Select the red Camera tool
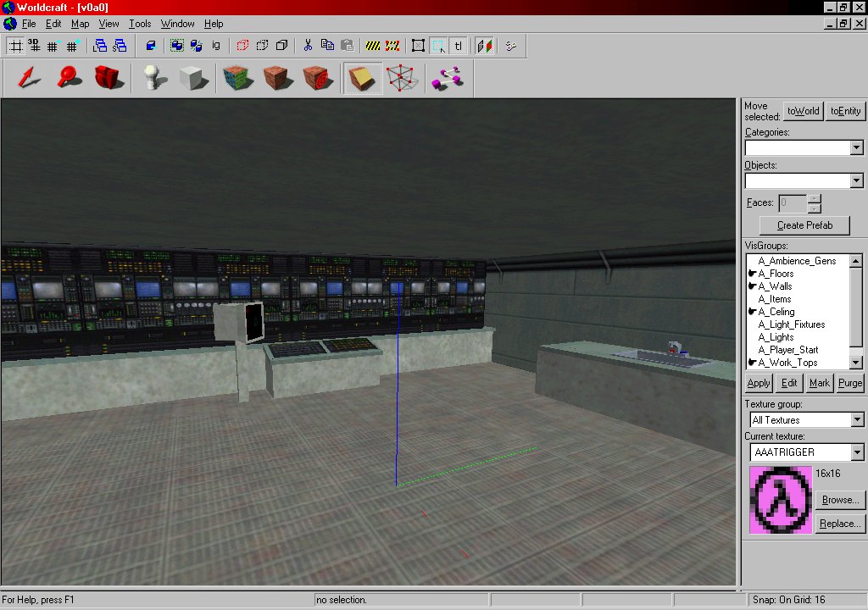 [x=108, y=78]
